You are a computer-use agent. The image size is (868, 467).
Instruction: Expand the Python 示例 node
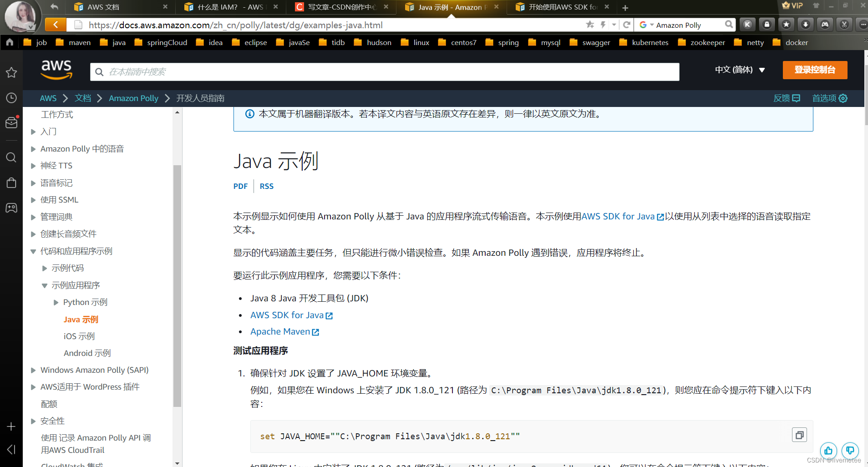tap(56, 302)
